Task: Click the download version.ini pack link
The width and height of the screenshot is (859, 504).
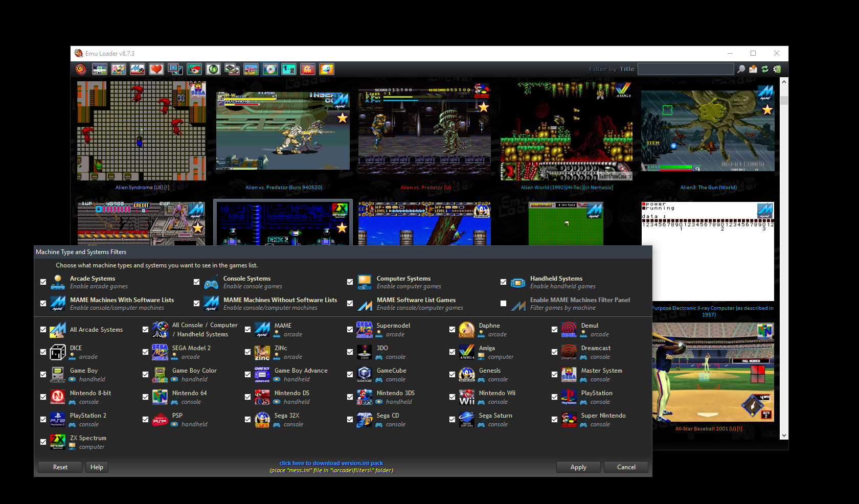Action: tap(331, 463)
